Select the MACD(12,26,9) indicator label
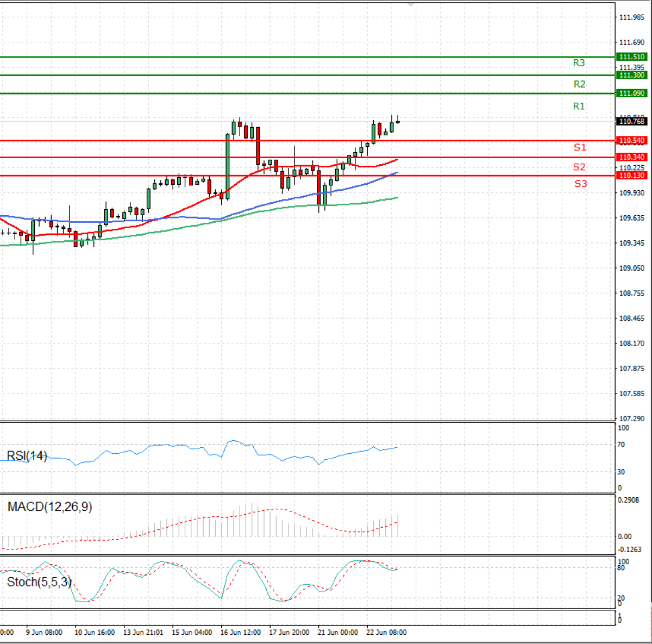The image size is (652, 644). tap(49, 507)
